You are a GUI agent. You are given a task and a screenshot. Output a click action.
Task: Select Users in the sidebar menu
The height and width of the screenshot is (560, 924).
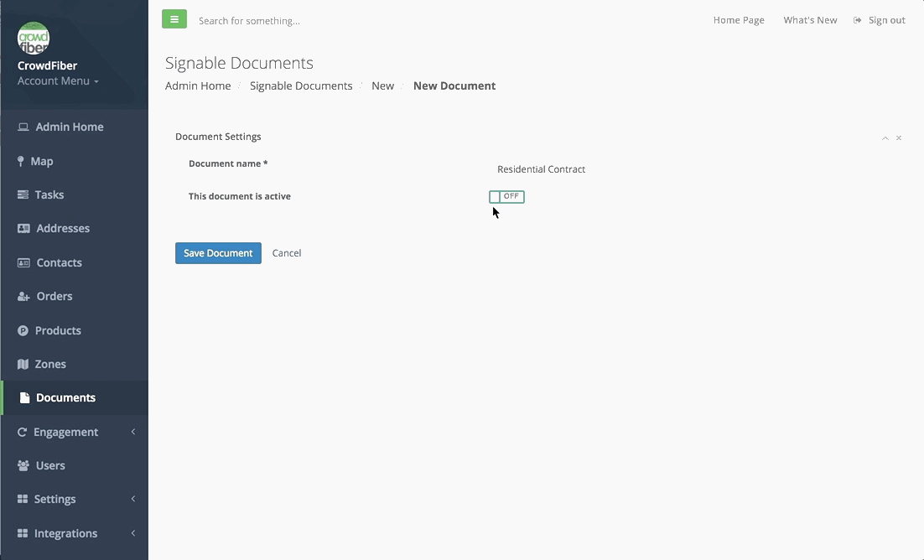(x=50, y=465)
